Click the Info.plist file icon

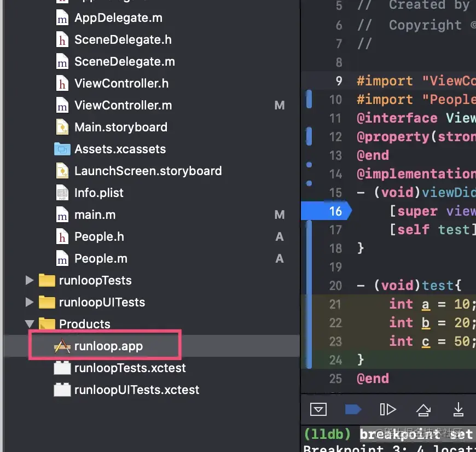click(62, 193)
